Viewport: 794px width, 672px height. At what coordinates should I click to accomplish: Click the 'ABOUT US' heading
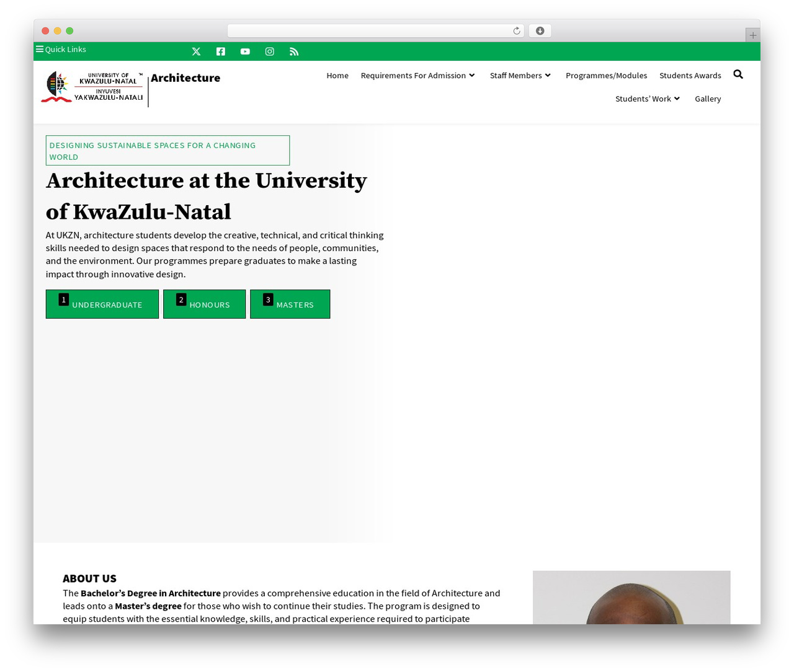tap(89, 578)
